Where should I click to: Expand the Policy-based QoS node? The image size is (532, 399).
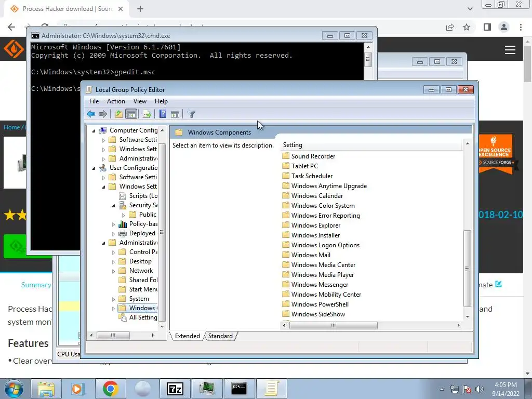coord(114,224)
